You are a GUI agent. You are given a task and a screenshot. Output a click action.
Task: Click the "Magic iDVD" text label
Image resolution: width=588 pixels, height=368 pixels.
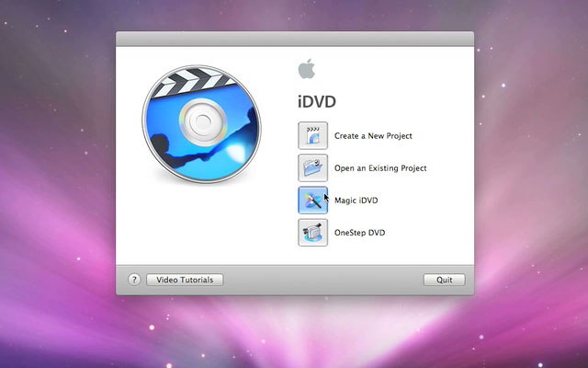(356, 201)
